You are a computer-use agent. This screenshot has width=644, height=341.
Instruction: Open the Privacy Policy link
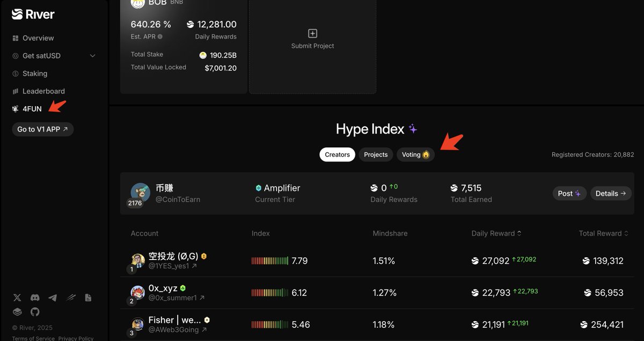click(76, 338)
